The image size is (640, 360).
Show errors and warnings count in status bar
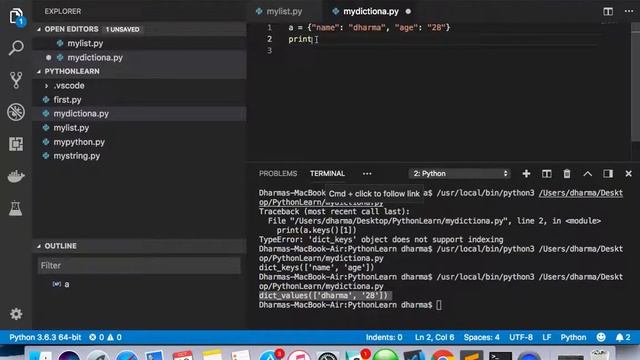pos(105,337)
